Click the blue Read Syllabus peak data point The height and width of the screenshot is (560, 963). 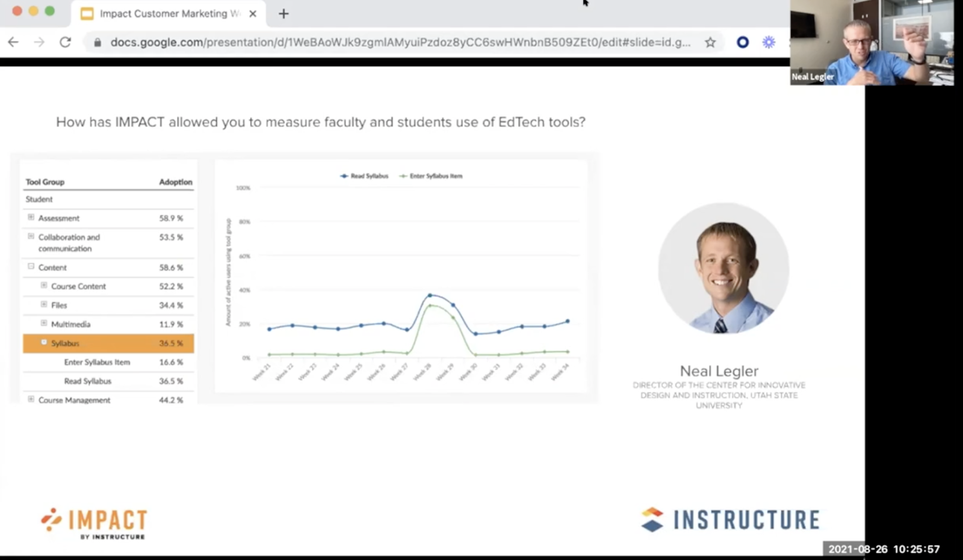[x=430, y=295]
